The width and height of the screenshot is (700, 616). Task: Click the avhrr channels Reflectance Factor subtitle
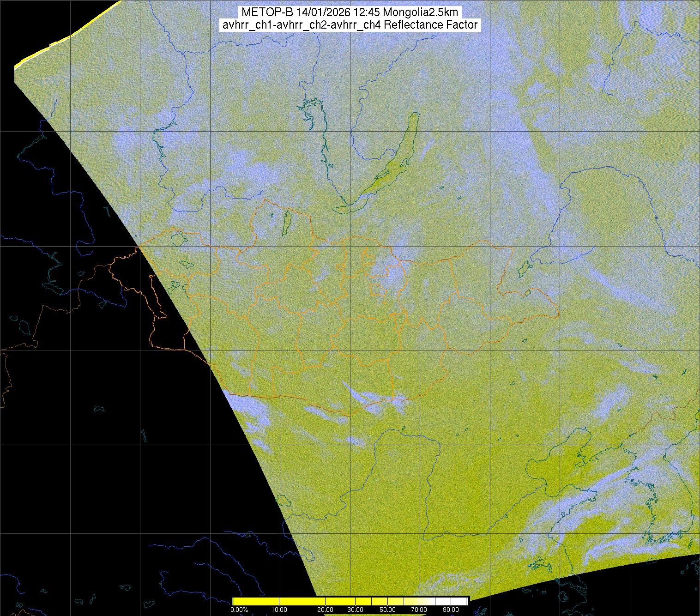tap(350, 25)
